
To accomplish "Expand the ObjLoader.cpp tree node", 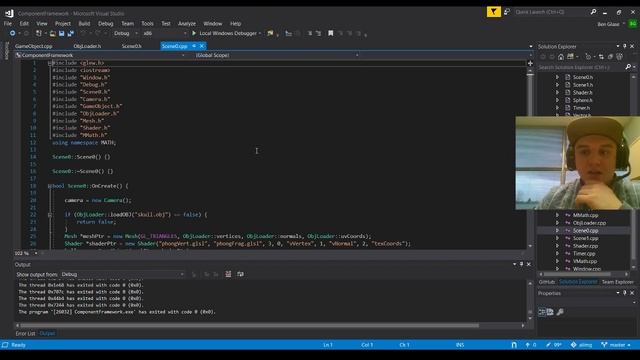I will (x=558, y=223).
